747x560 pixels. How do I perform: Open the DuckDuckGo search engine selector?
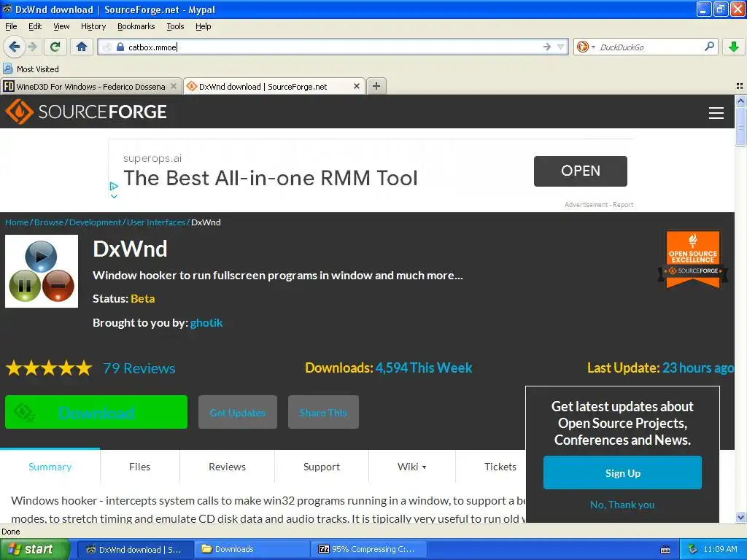tap(586, 47)
